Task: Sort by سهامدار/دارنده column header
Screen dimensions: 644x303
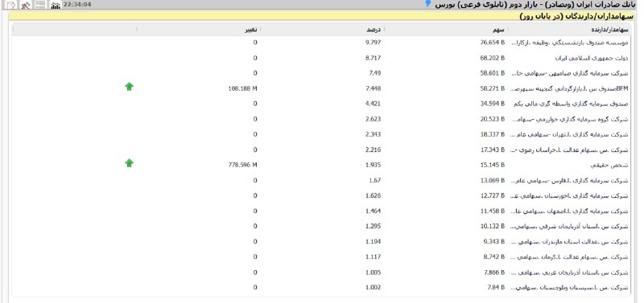Action: pyautogui.click(x=610, y=30)
